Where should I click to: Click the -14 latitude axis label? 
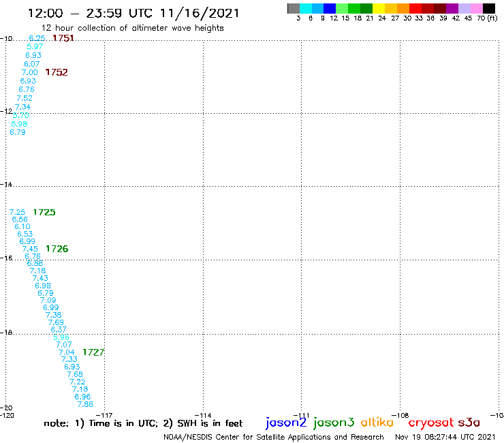[6, 184]
